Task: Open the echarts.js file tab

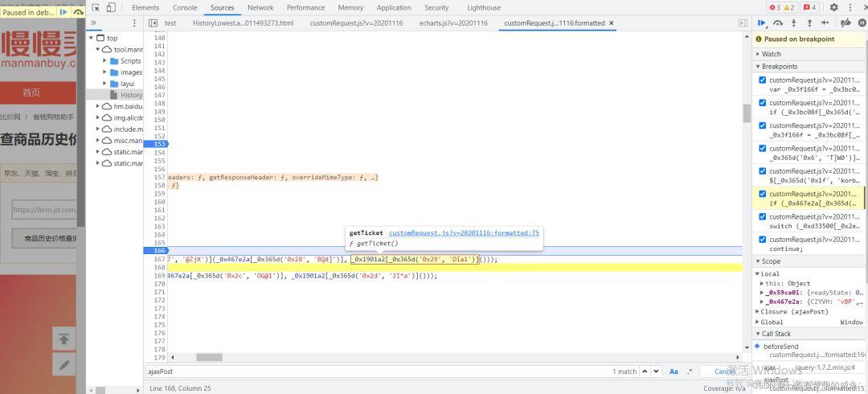Action: click(x=453, y=23)
